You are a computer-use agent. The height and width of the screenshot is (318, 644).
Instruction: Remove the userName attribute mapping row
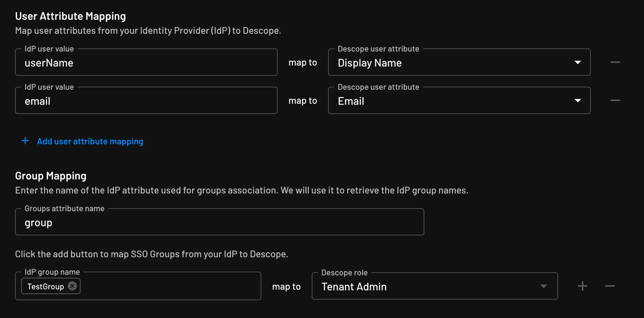(x=615, y=62)
